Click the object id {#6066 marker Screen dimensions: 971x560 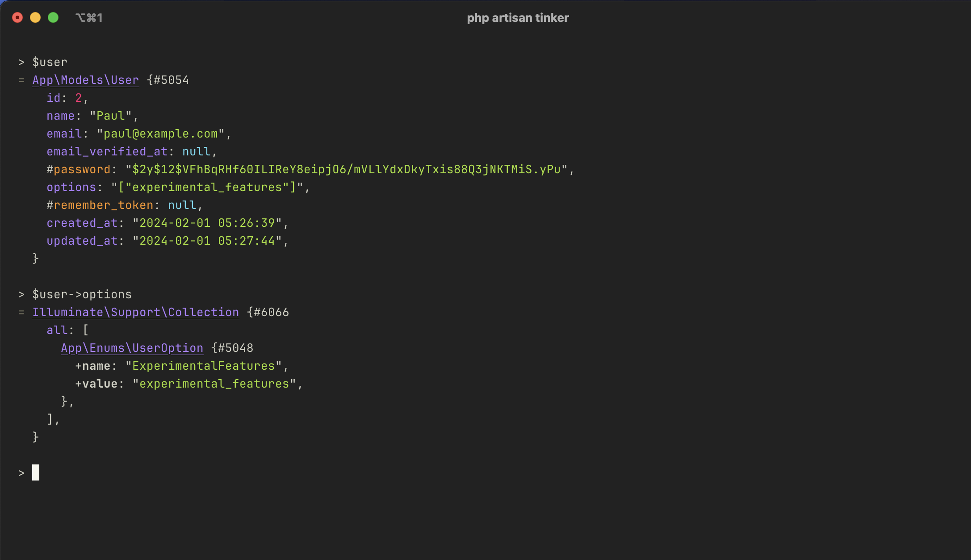pyautogui.click(x=268, y=313)
